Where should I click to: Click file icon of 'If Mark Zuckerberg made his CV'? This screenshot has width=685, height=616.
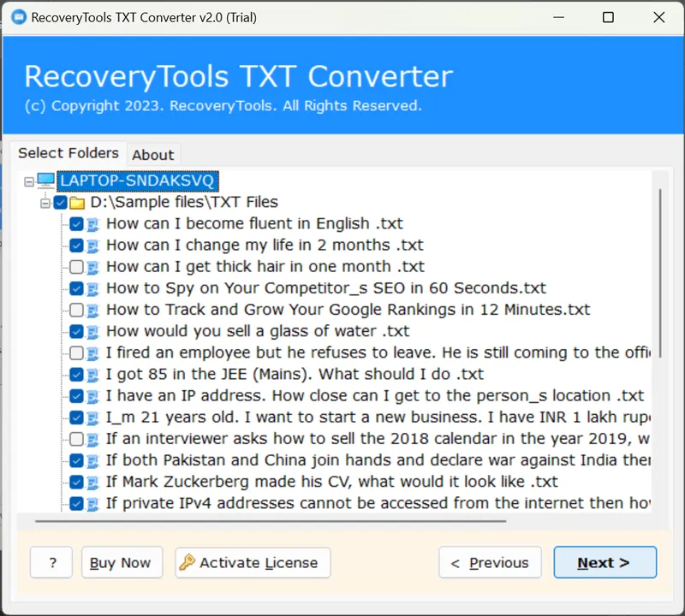point(92,483)
